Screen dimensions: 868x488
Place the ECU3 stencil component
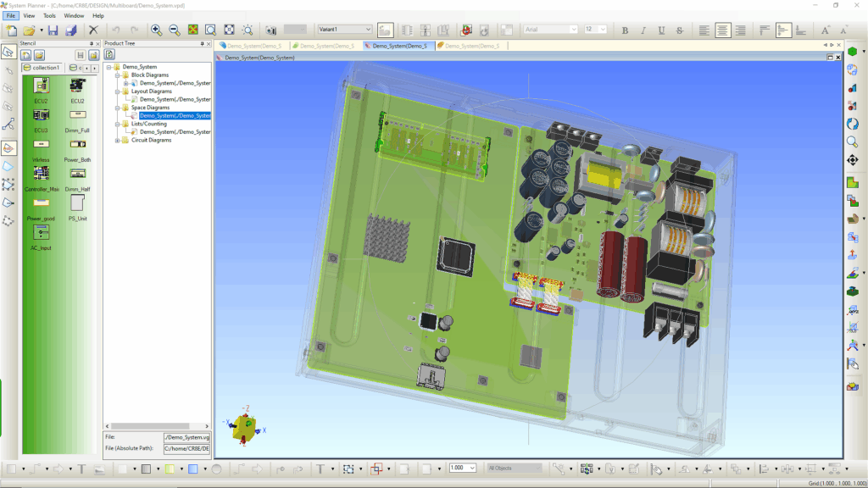click(x=41, y=120)
